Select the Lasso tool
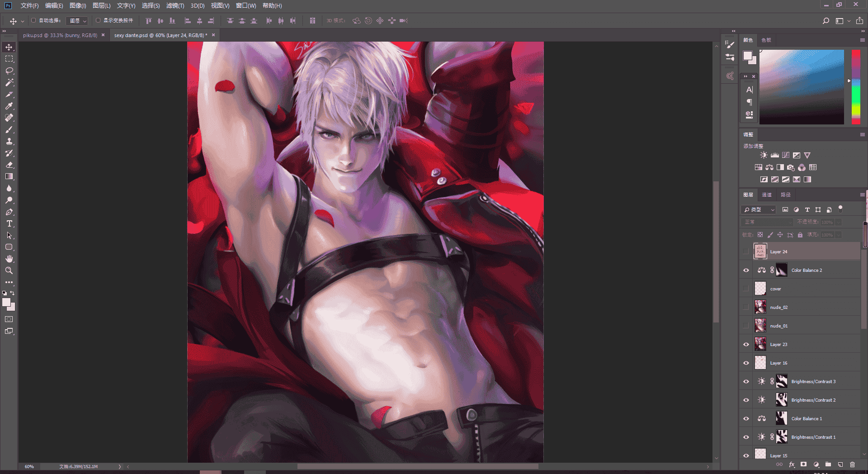868x474 pixels. pos(9,71)
